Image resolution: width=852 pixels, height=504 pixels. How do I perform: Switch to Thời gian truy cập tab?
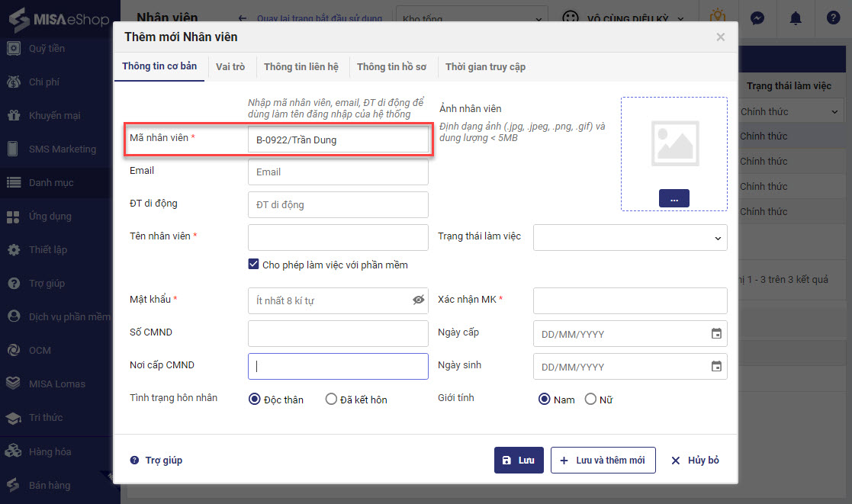pyautogui.click(x=485, y=67)
